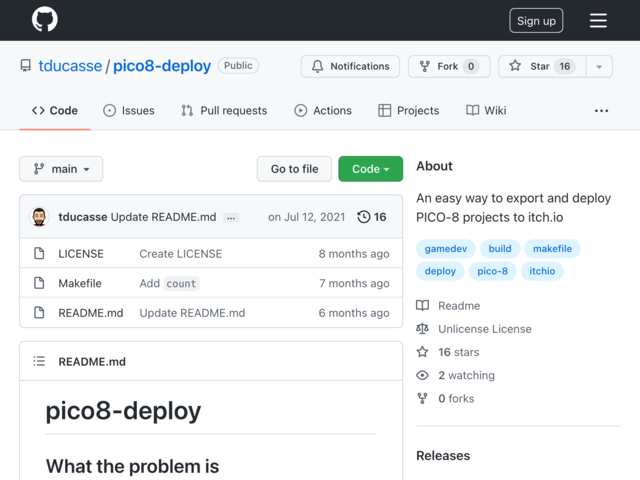Viewport: 640px width, 480px height.
Task: Click the Readme book icon in About
Action: [422, 305]
